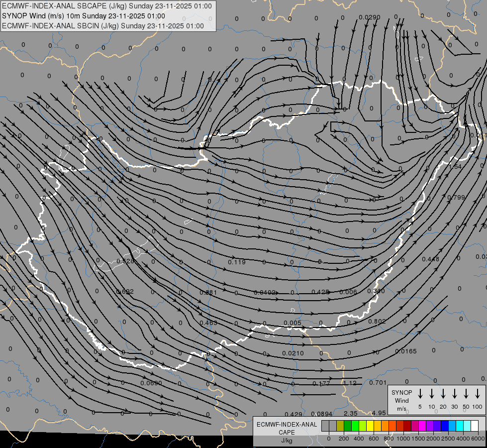Click the 0.0894 value on map
Screen dimensions: 487x448
322,414
